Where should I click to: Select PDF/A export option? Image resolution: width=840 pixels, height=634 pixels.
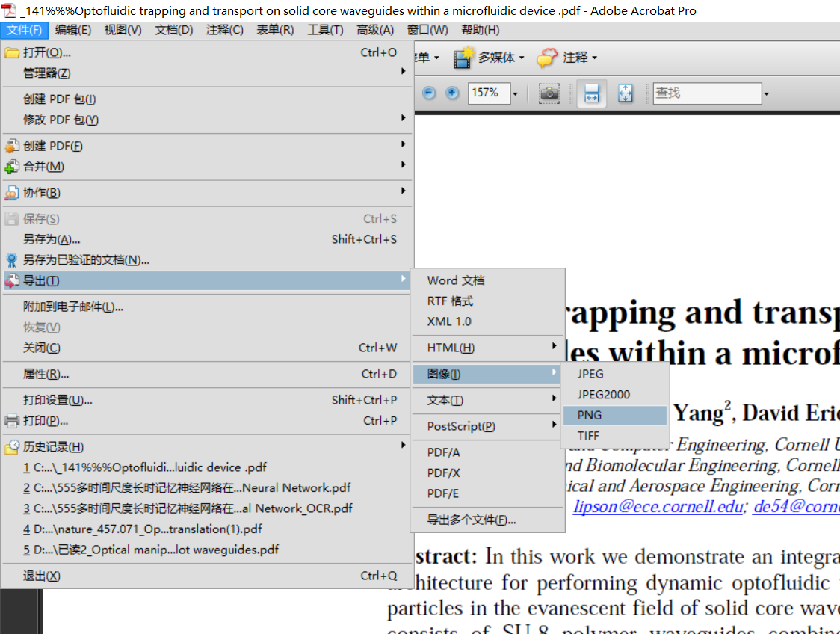click(487, 452)
